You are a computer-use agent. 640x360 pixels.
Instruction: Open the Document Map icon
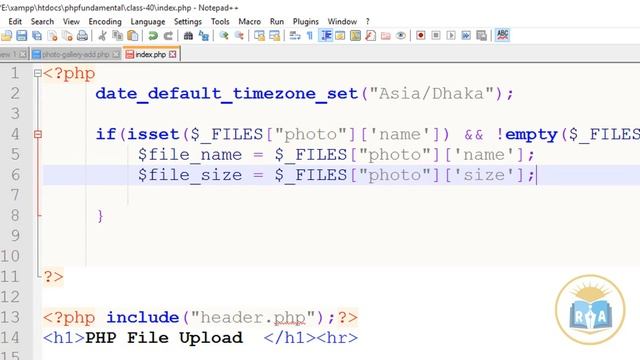tap(356, 36)
